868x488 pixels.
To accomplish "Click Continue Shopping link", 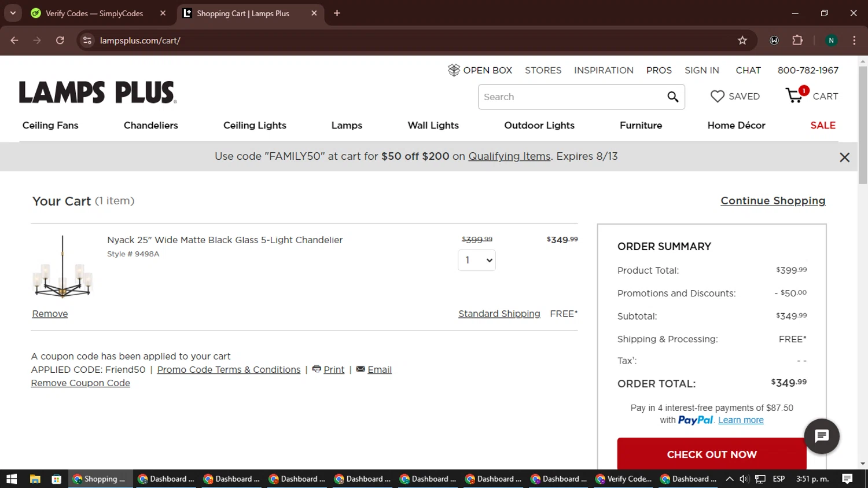I will pyautogui.click(x=773, y=200).
